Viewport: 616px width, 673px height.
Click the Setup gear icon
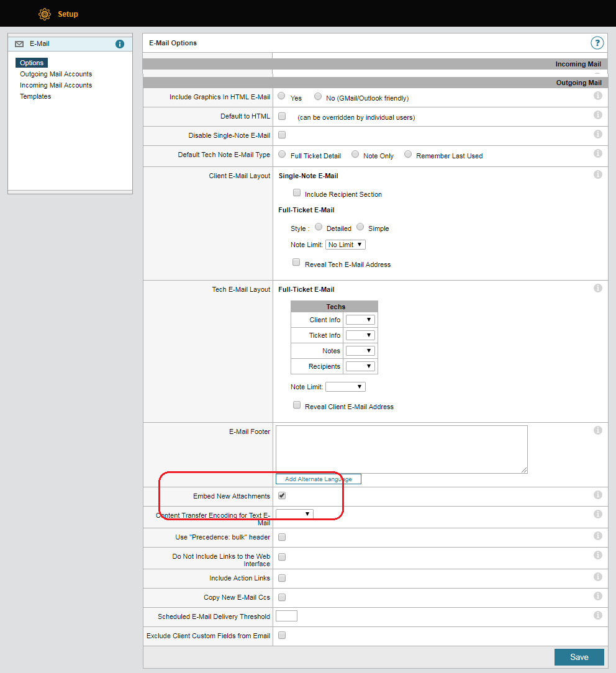click(44, 14)
